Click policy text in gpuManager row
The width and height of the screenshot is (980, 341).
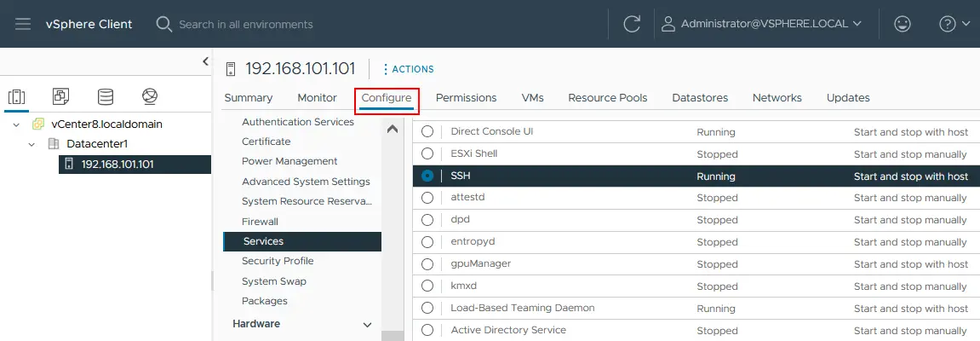(x=911, y=264)
